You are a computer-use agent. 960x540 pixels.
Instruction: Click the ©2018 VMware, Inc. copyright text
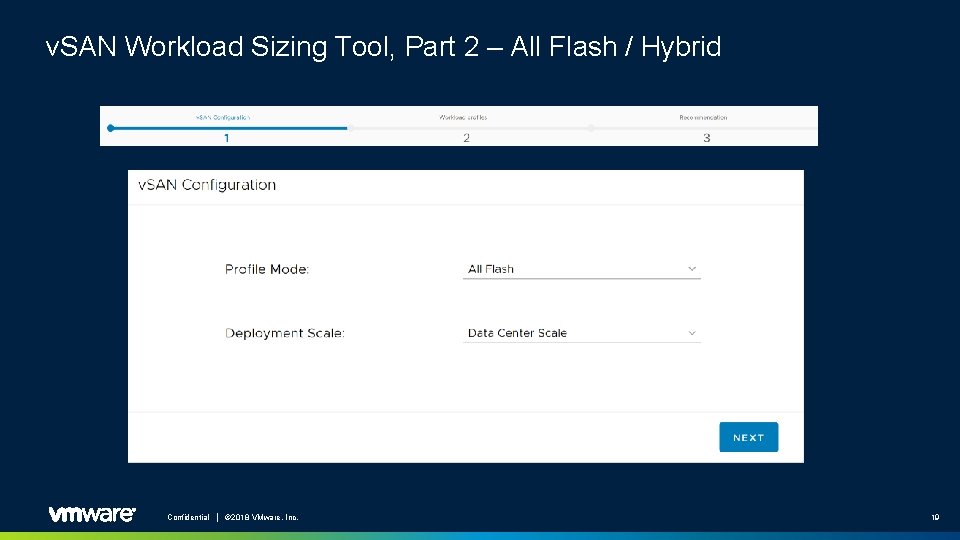[x=261, y=517]
